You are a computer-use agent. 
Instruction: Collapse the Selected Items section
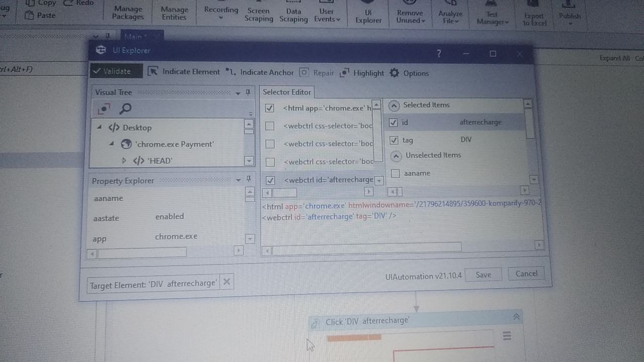pyautogui.click(x=394, y=106)
